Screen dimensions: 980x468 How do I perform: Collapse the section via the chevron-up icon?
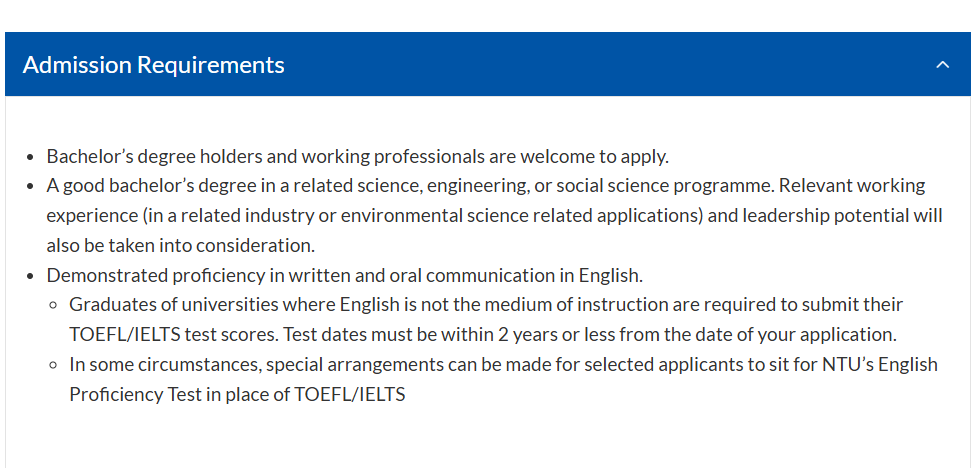point(942,64)
